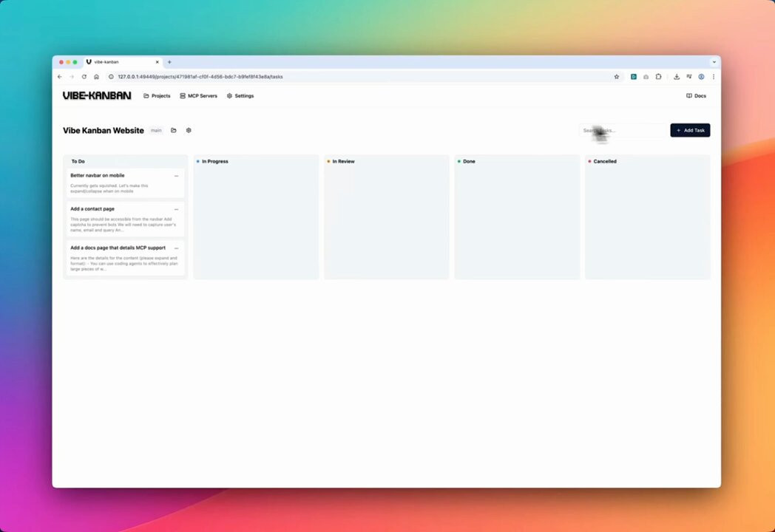Open Settings in the navbar
775x532 pixels.
click(x=240, y=96)
